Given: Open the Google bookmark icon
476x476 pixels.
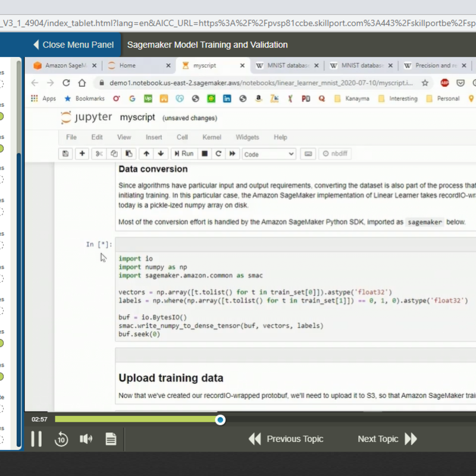Looking at the screenshot, I should (x=132, y=98).
